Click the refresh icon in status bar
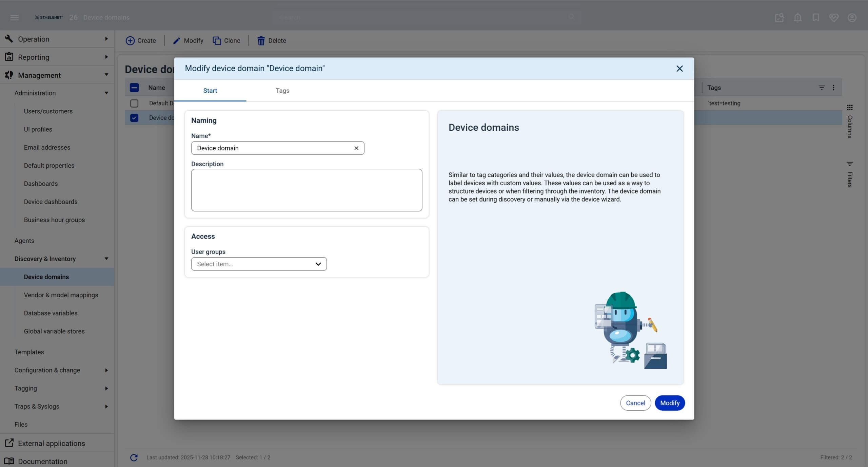The height and width of the screenshot is (467, 868). (134, 457)
